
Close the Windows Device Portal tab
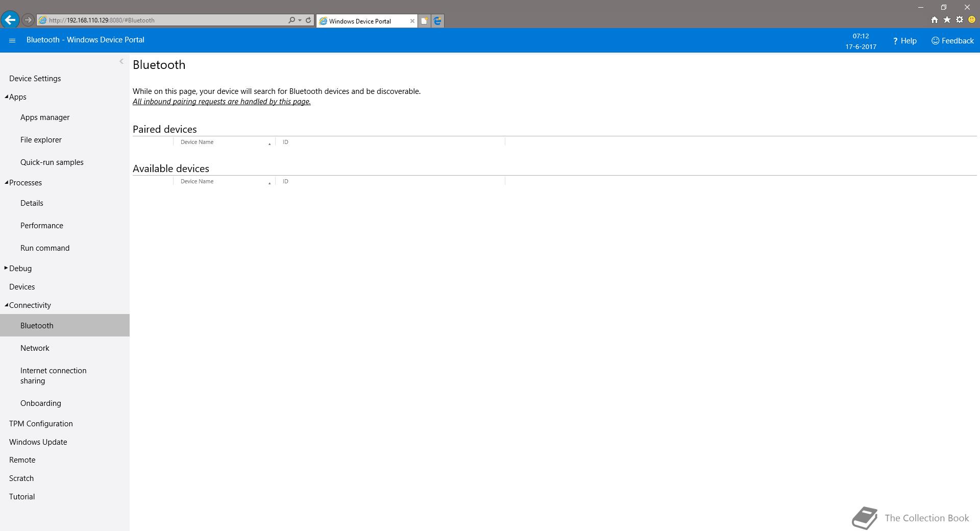click(412, 21)
